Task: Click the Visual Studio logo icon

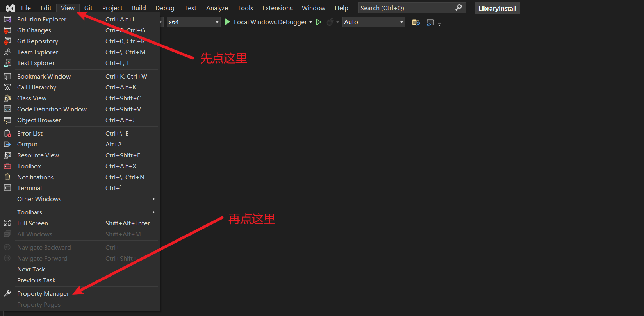Action: pyautogui.click(x=11, y=8)
